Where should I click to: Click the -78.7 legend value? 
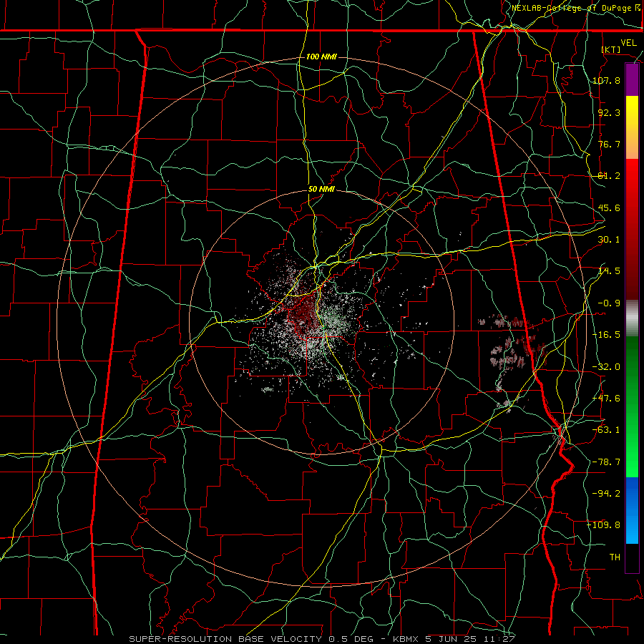pyautogui.click(x=606, y=462)
